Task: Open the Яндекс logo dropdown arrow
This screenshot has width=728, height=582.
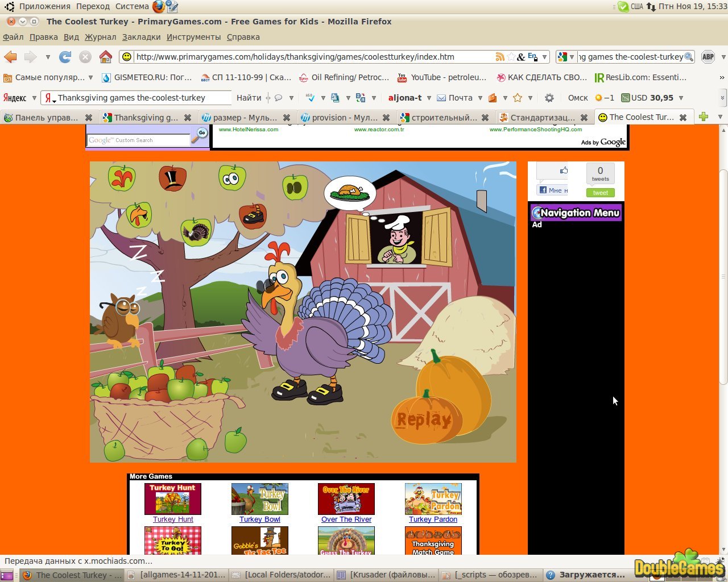Action: [34, 98]
